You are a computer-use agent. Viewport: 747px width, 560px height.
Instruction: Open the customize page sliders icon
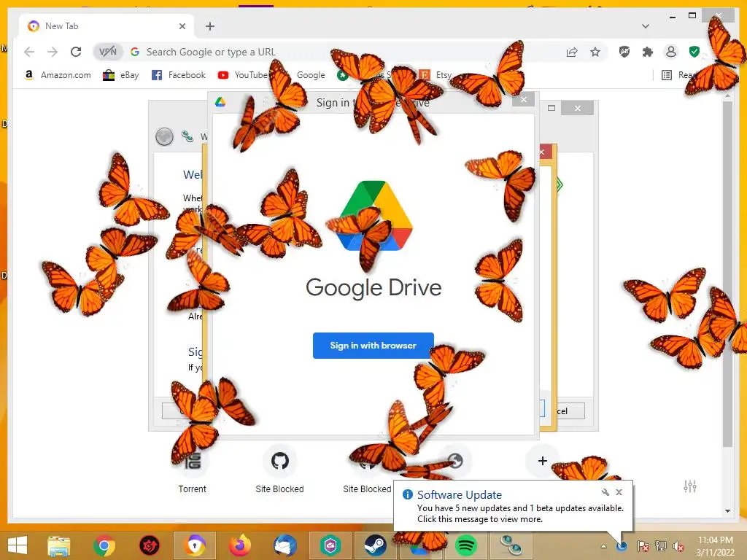tap(690, 486)
